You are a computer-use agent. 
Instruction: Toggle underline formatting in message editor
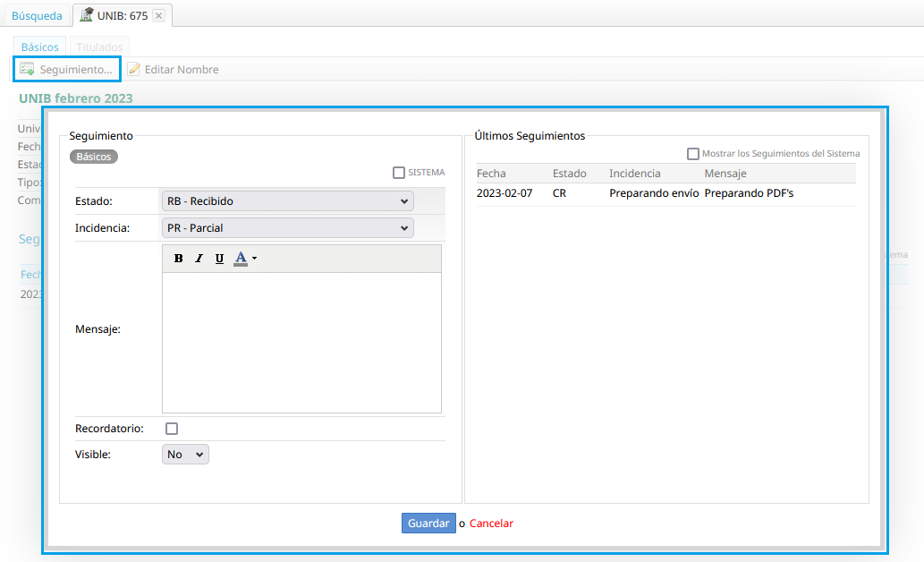(219, 259)
